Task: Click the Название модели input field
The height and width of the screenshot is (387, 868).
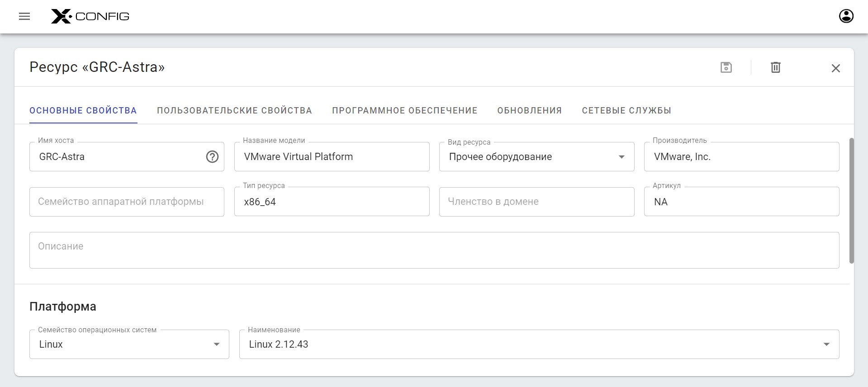Action: point(332,157)
